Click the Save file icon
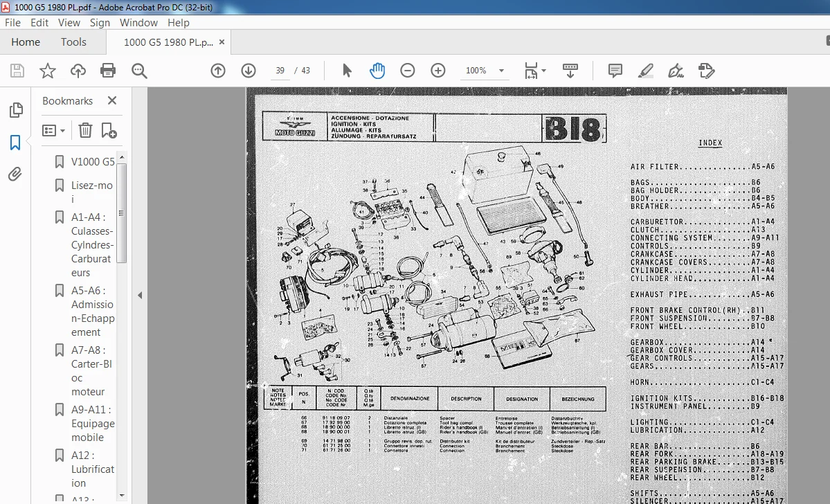The width and height of the screenshot is (830, 504). [x=17, y=71]
